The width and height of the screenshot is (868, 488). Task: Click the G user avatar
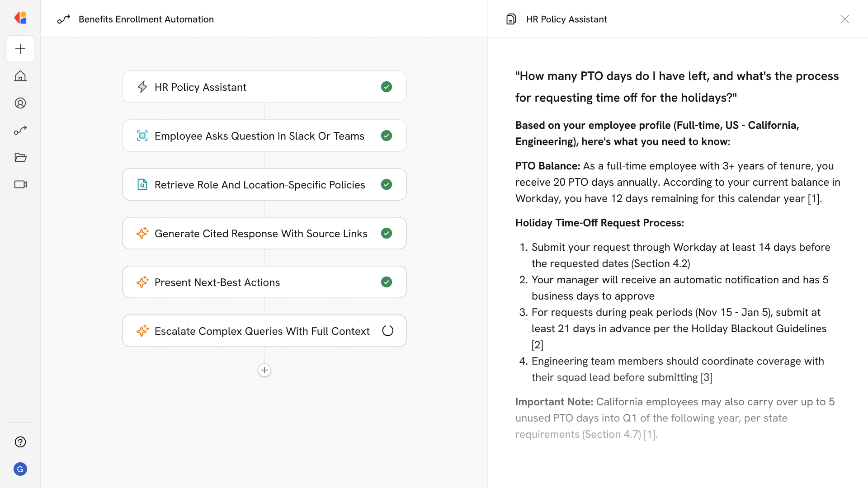(x=20, y=469)
